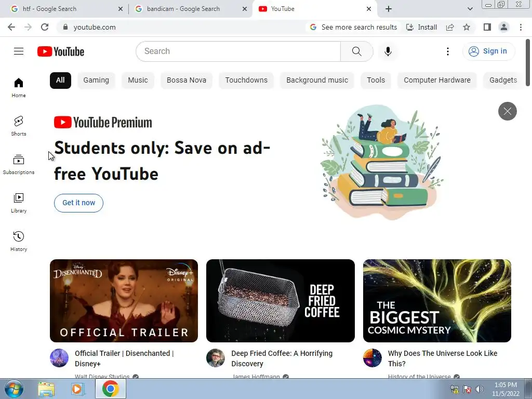Click Get it now button
The width and height of the screenshot is (532, 399).
pyautogui.click(x=79, y=203)
